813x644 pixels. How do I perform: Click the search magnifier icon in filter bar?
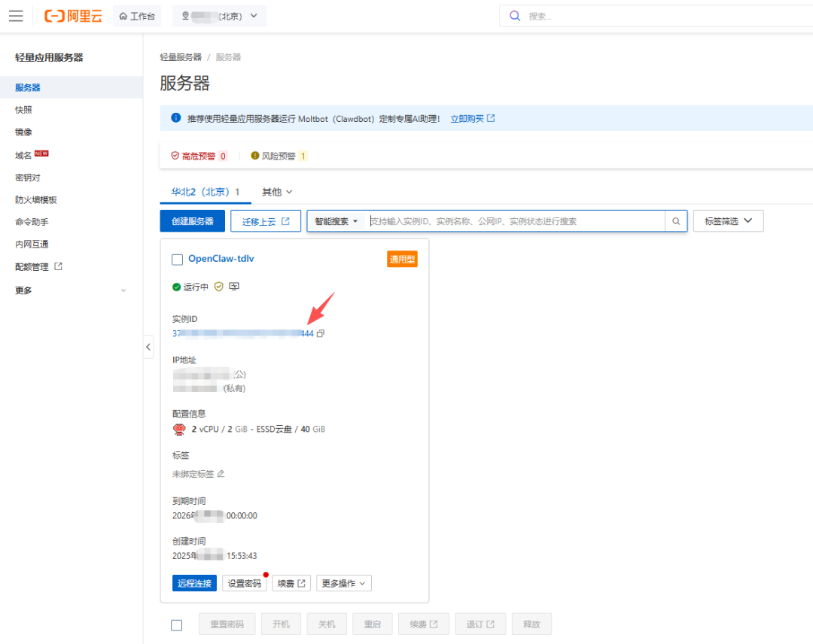pos(676,221)
